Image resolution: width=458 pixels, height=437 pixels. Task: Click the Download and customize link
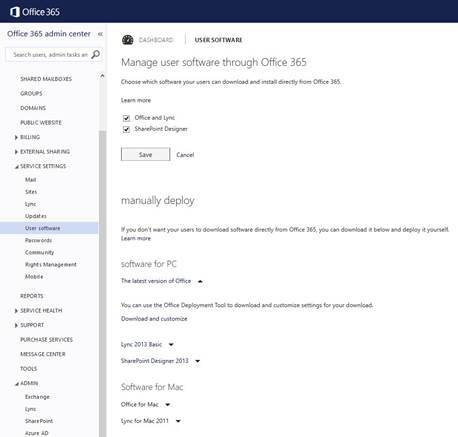(154, 319)
